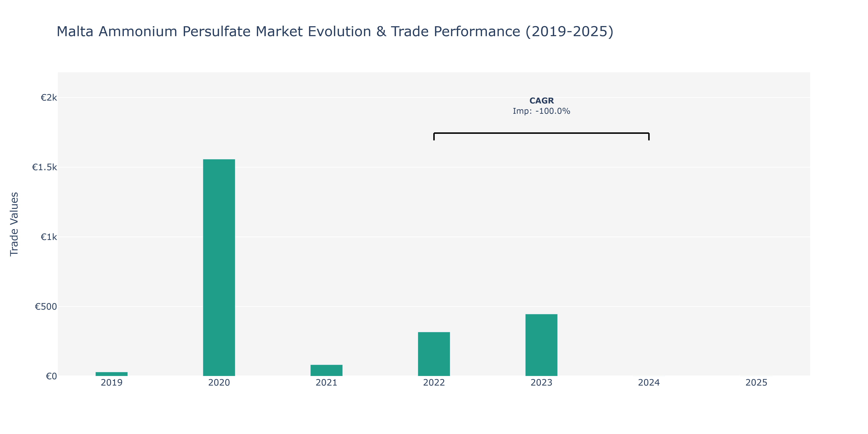Click the 2020 trade value bar
The height and width of the screenshot is (434, 868).
pos(219,268)
